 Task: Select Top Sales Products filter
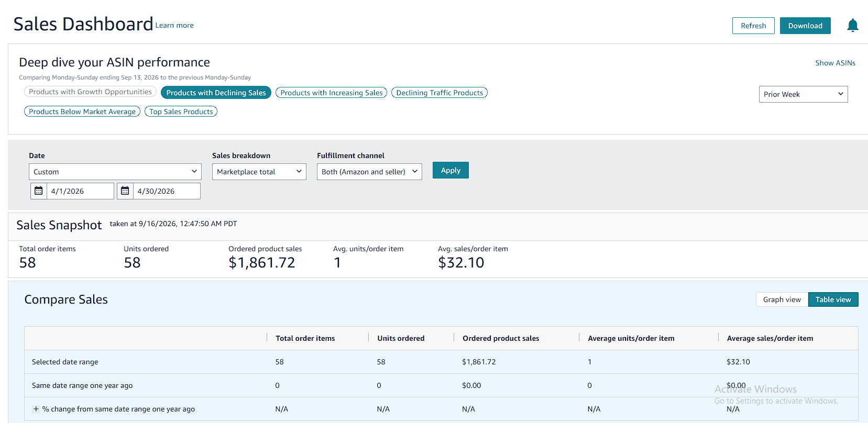point(181,112)
